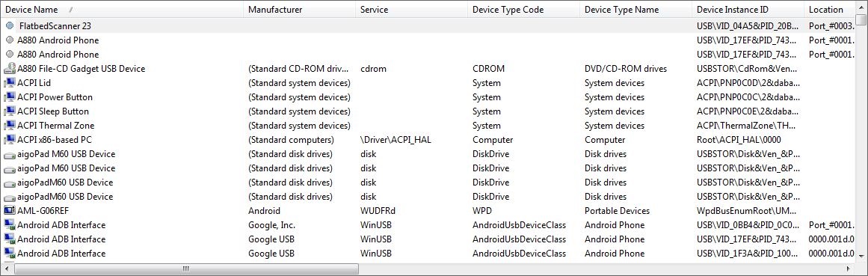Select the AML-G06REF device name

coord(43,211)
